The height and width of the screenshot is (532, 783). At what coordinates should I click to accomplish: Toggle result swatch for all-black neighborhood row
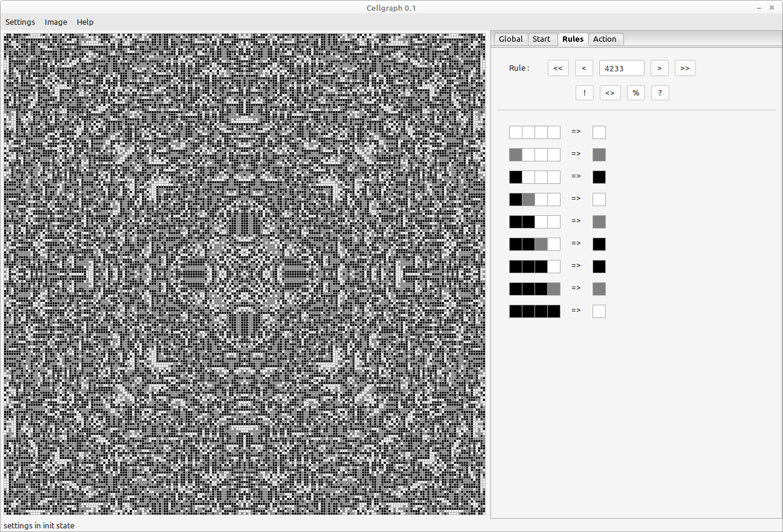coord(599,311)
